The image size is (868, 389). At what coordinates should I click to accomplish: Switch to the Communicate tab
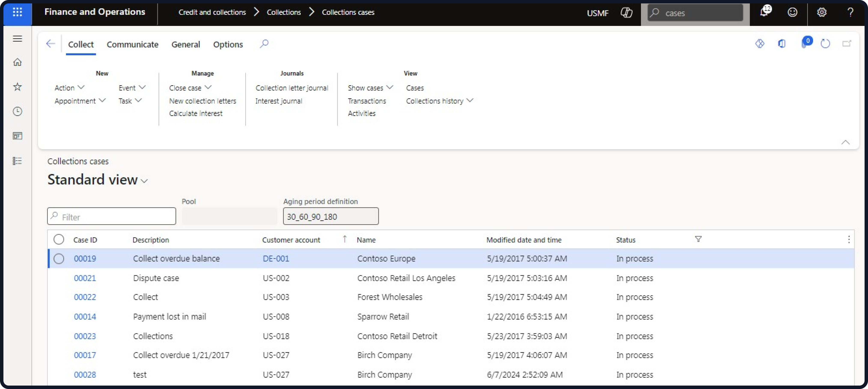click(132, 44)
